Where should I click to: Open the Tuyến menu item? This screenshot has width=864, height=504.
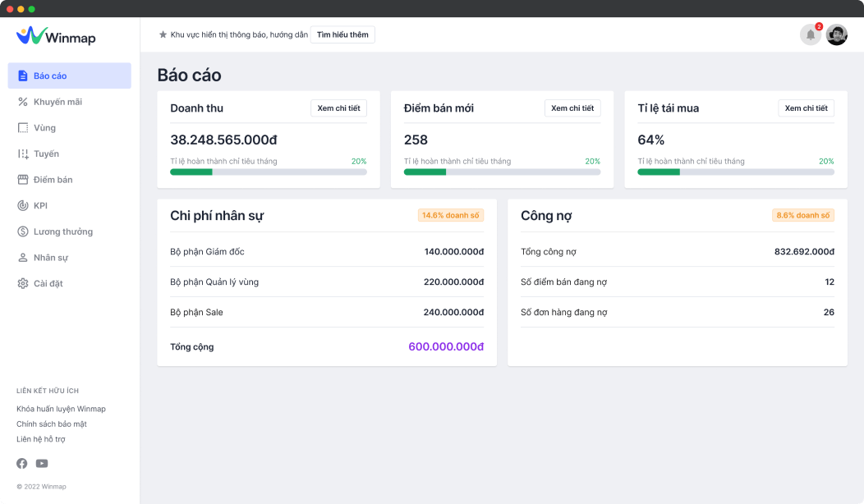coord(46,154)
